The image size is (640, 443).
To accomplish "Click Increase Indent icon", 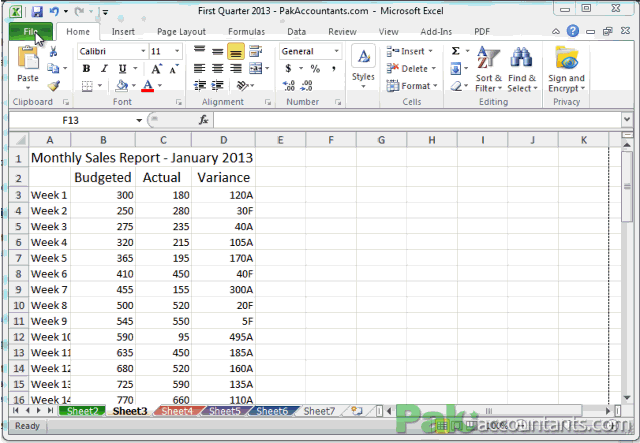I will tap(218, 85).
